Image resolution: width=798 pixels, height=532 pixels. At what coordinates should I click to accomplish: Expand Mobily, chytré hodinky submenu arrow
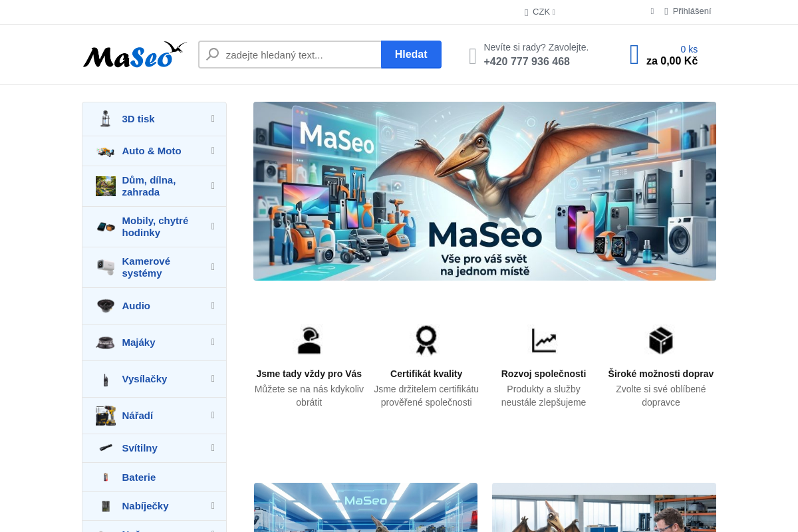(x=213, y=226)
